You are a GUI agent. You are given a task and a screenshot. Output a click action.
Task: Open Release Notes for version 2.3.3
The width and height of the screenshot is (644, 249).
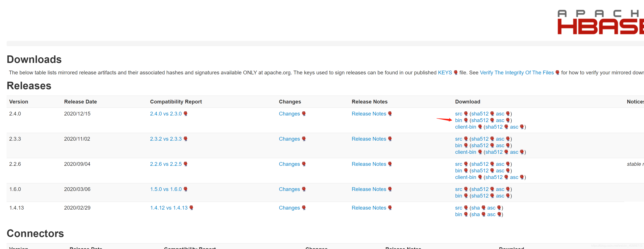coord(369,139)
